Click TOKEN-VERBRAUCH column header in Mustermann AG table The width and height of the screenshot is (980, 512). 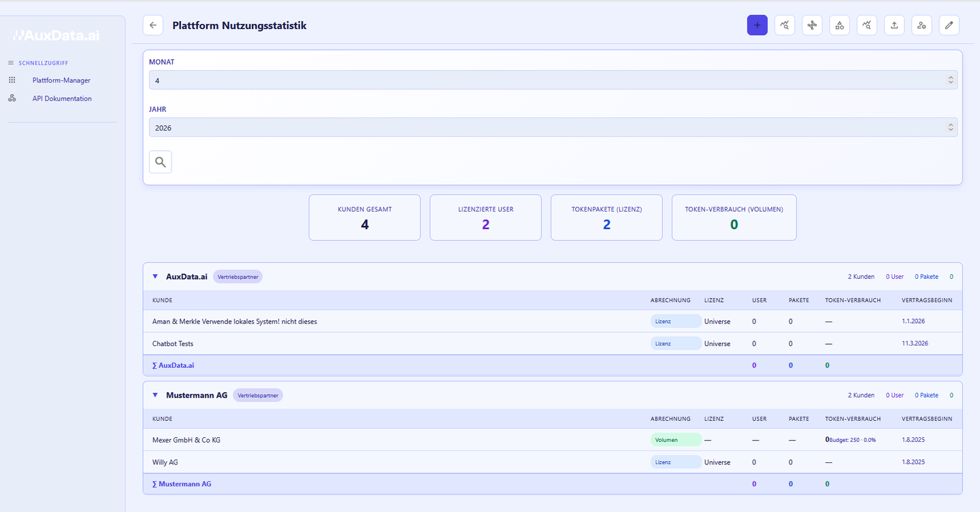click(853, 419)
